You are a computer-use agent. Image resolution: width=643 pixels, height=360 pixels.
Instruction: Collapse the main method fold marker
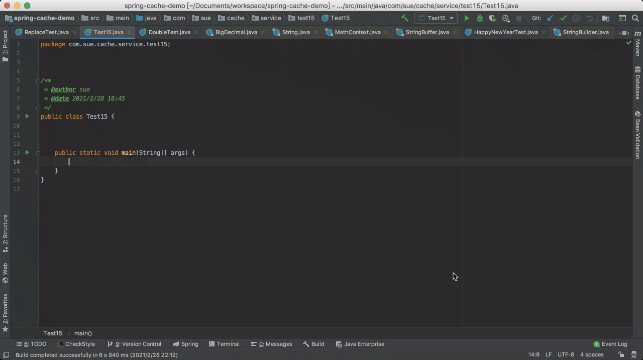pos(37,153)
